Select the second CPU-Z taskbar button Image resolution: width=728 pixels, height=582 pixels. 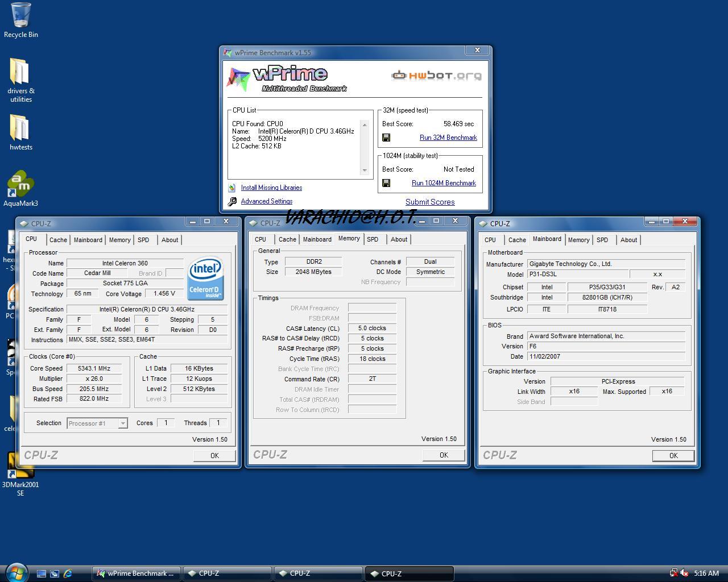(x=318, y=573)
